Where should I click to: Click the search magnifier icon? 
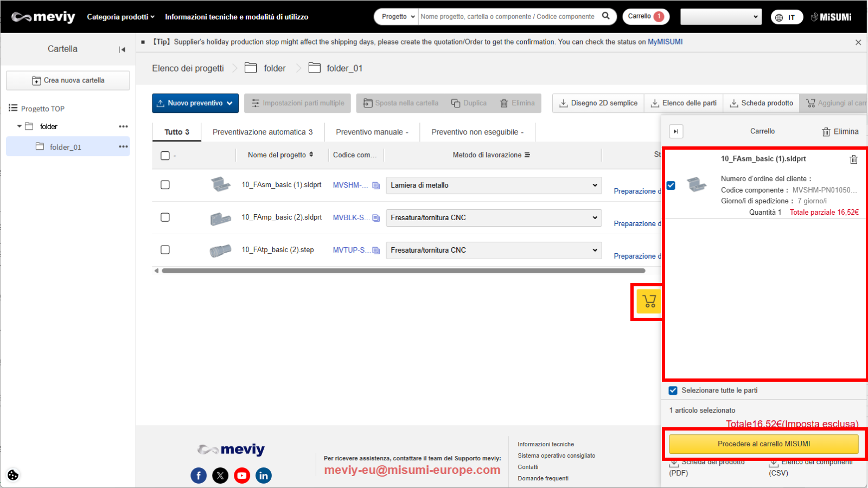606,16
